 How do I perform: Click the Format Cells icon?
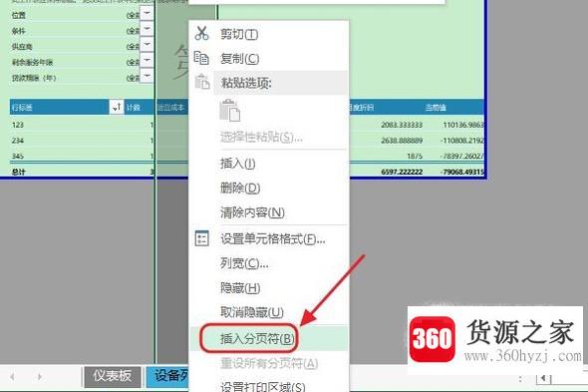[x=202, y=238]
